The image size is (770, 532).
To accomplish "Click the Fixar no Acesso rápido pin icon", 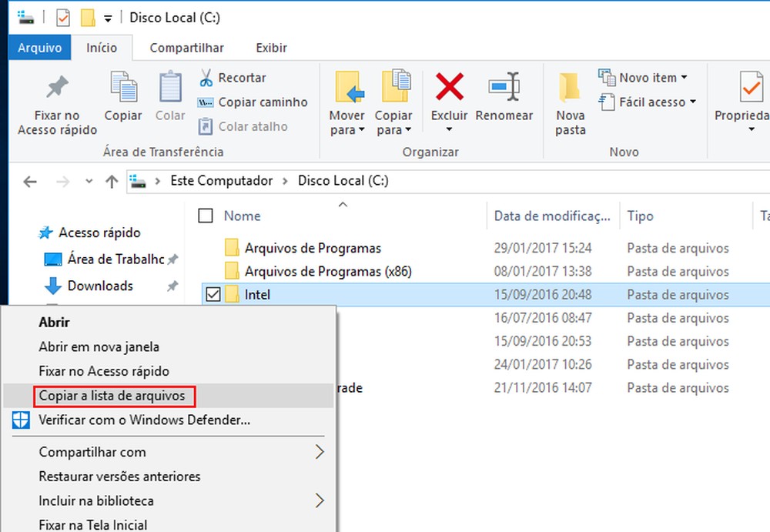I will point(57,87).
